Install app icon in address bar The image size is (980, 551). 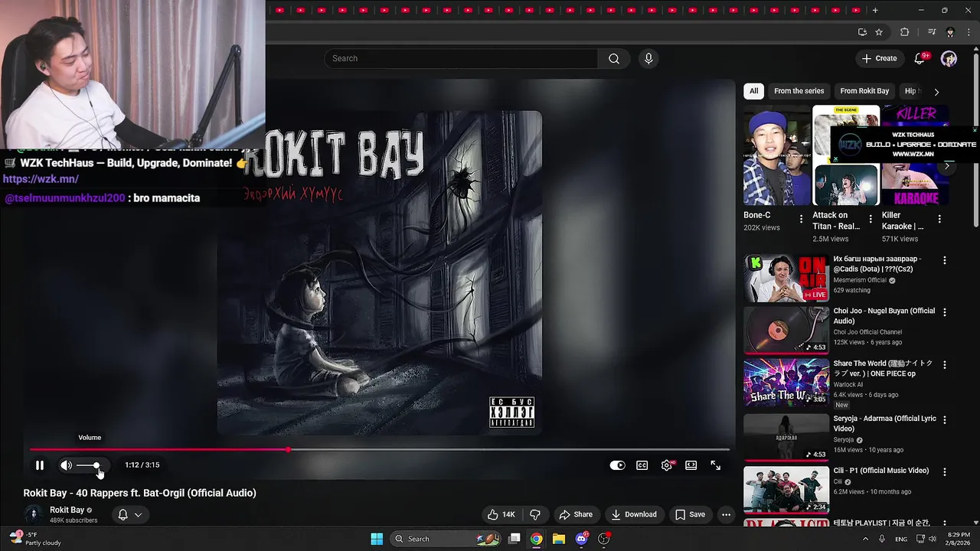tap(862, 32)
